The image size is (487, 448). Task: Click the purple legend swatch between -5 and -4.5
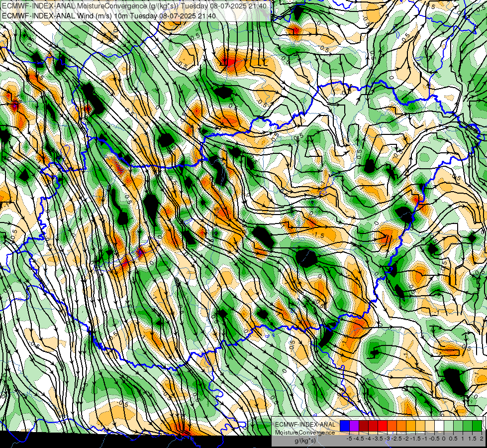[x=354, y=426]
